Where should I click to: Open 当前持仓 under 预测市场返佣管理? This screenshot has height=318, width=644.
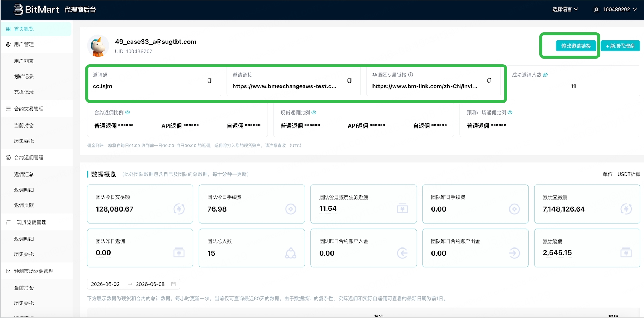[x=24, y=288]
